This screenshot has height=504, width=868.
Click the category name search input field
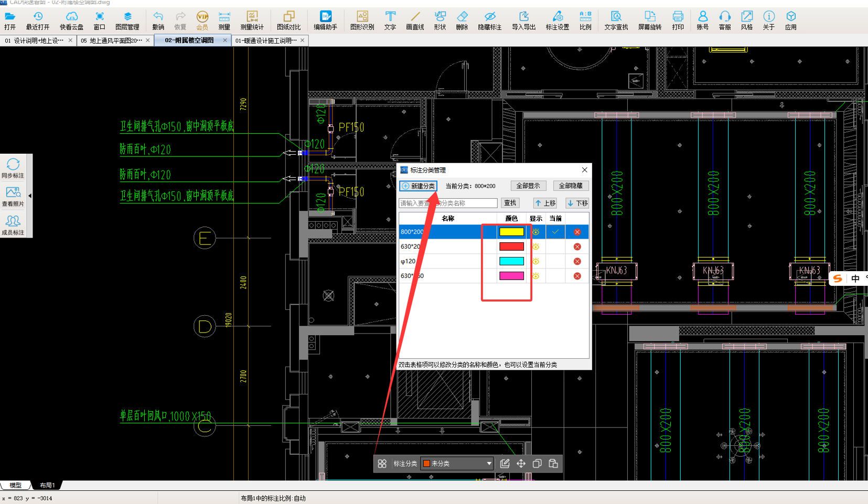click(x=448, y=203)
